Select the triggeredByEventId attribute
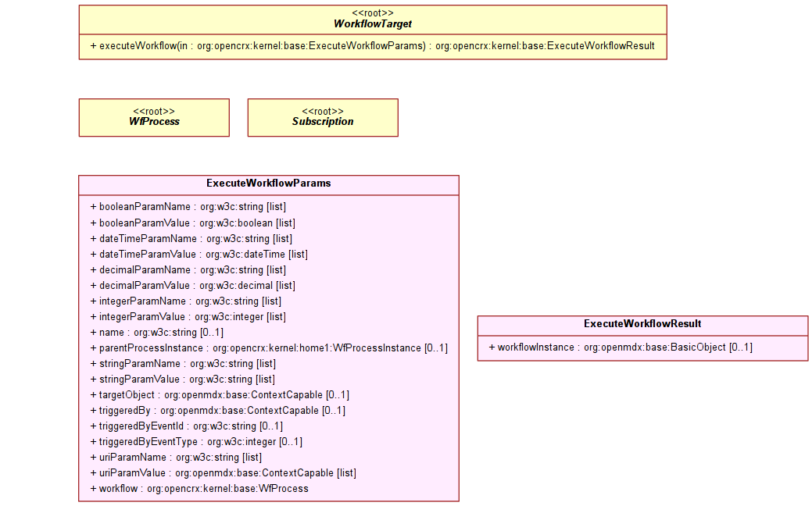Screen dimensions: 812x506 click(187, 426)
